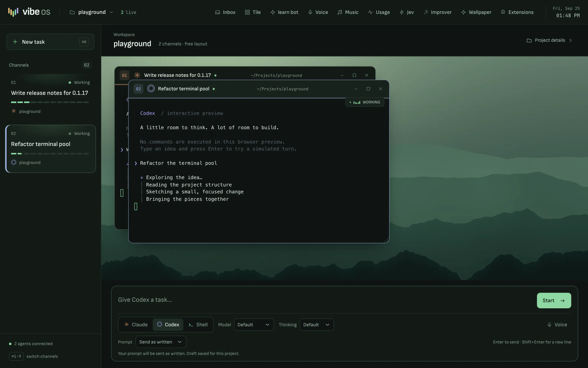
Task: Minimize the Write release notes window
Action: 342,75
